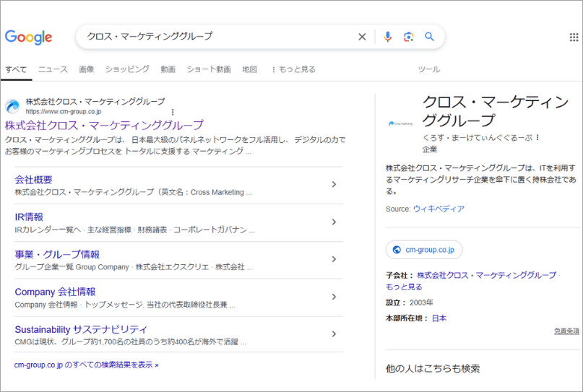Expand the chevron next to IR情報
This screenshot has height=392, width=583.
click(x=334, y=222)
